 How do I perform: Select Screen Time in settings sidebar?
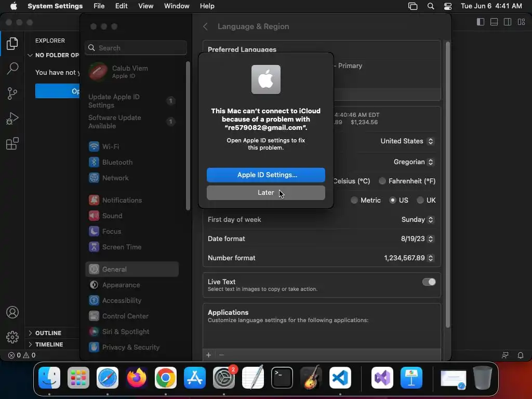pyautogui.click(x=132, y=247)
